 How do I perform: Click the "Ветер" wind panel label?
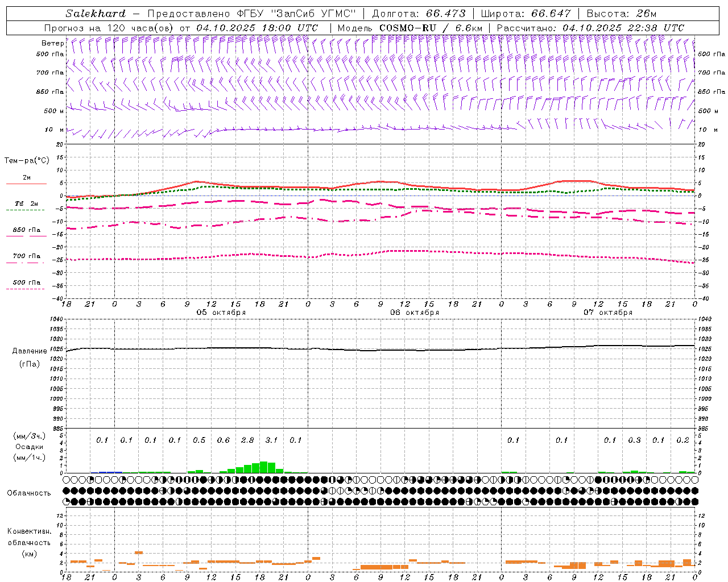coord(52,43)
